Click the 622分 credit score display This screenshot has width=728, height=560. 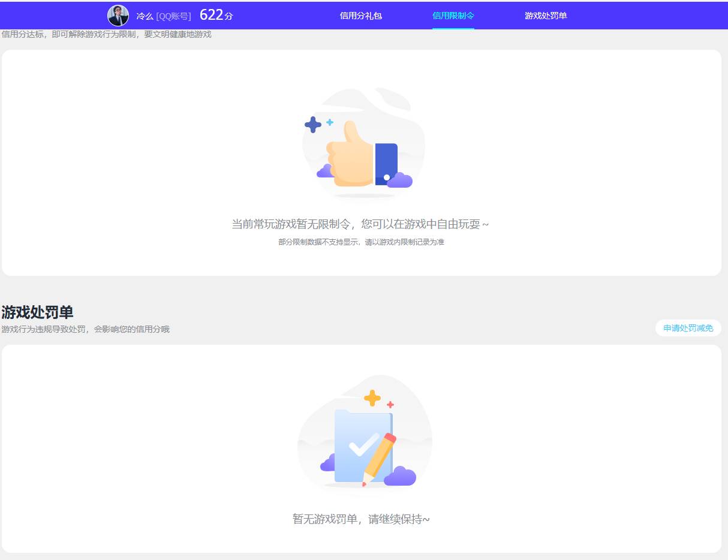click(216, 15)
